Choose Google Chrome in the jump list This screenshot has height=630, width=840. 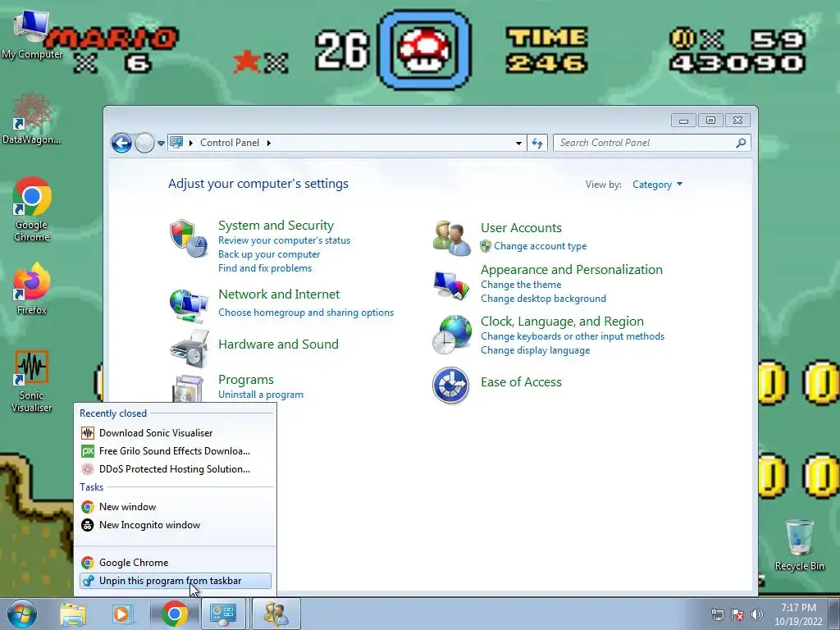coord(176,563)
